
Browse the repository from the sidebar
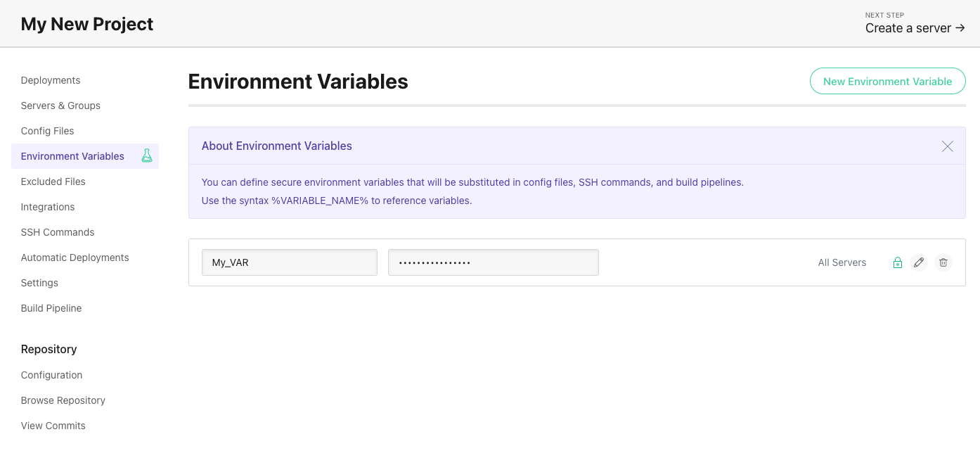coord(63,400)
